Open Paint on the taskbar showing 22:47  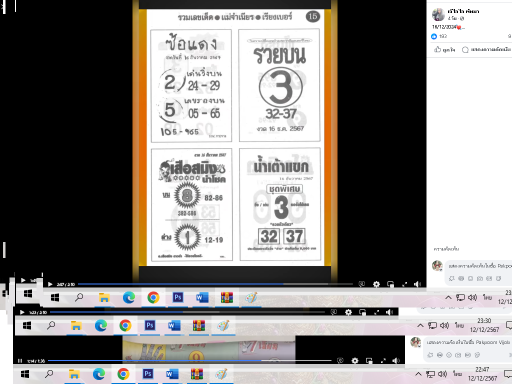click(x=221, y=374)
